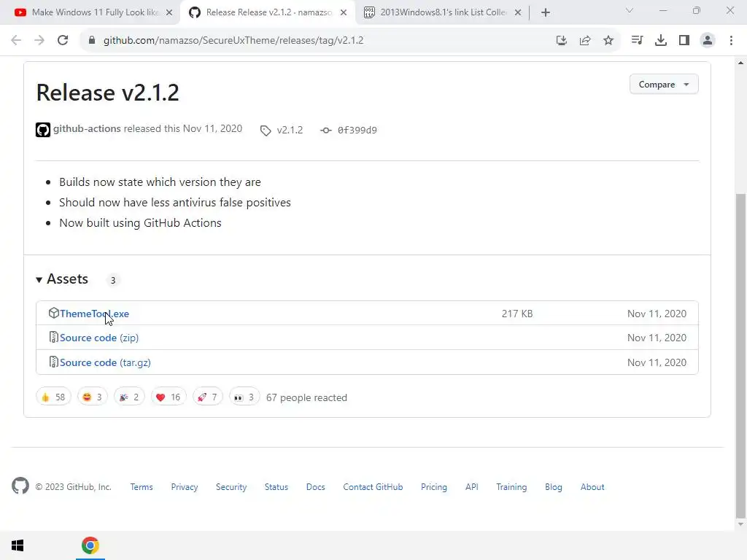Open the Privacy footer link
This screenshot has width=747, height=560.
click(x=185, y=487)
